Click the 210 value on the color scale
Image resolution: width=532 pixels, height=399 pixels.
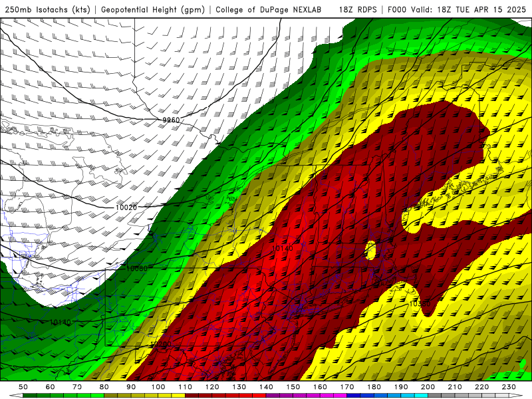tap(455, 387)
